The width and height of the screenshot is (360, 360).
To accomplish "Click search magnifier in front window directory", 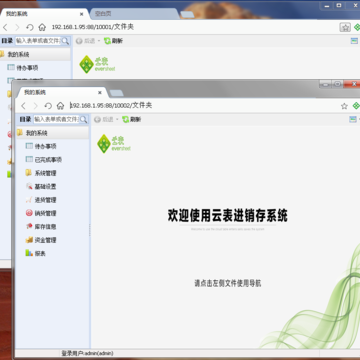I will [83, 119].
